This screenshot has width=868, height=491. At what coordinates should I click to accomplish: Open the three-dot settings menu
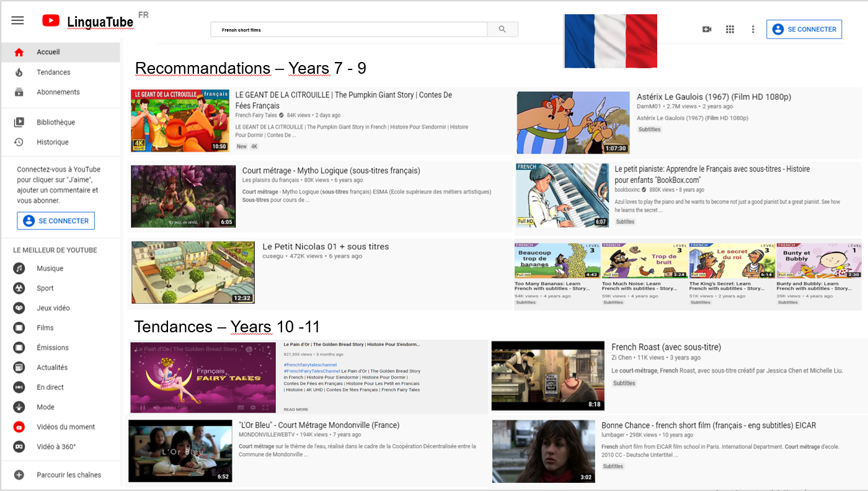coord(753,29)
